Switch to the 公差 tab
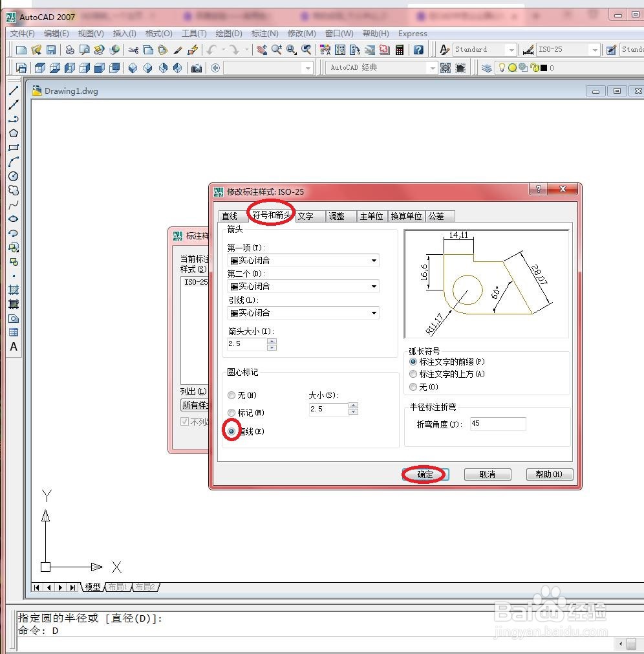Image resolution: width=644 pixels, height=654 pixels. pyautogui.click(x=436, y=216)
